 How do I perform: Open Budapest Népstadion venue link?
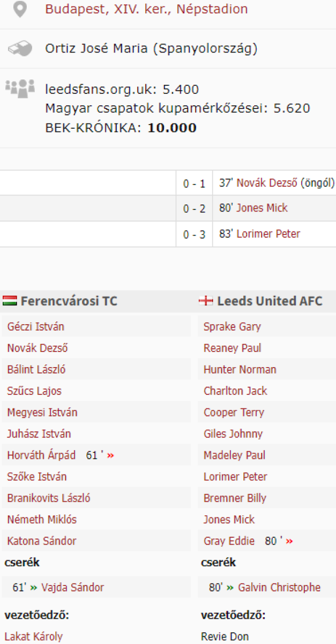[x=146, y=9]
